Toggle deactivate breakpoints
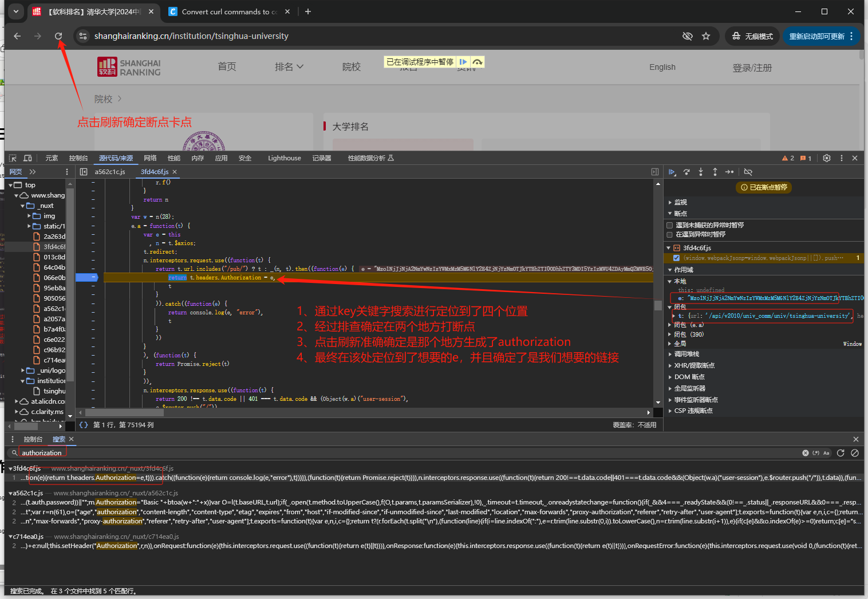Screen dimensions: 868x599 click(748, 172)
